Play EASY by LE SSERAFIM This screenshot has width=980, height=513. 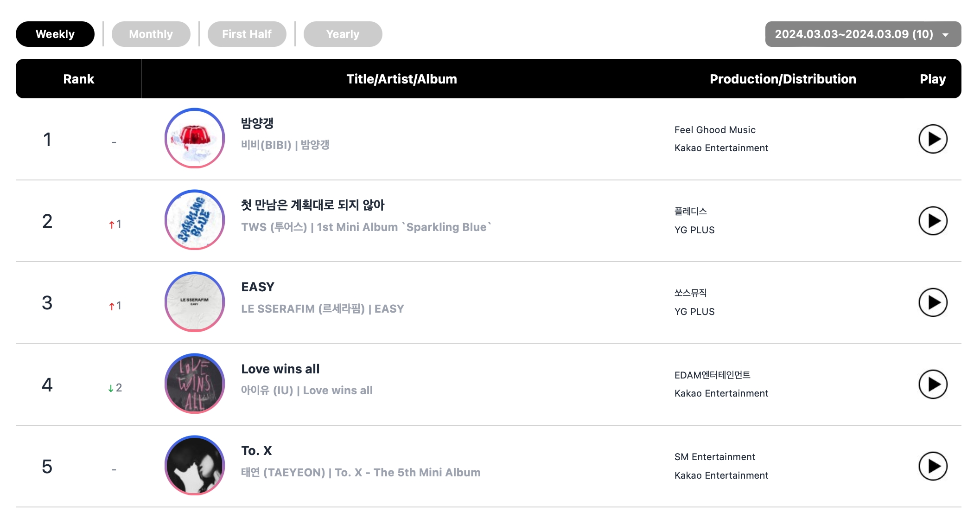coord(933,302)
